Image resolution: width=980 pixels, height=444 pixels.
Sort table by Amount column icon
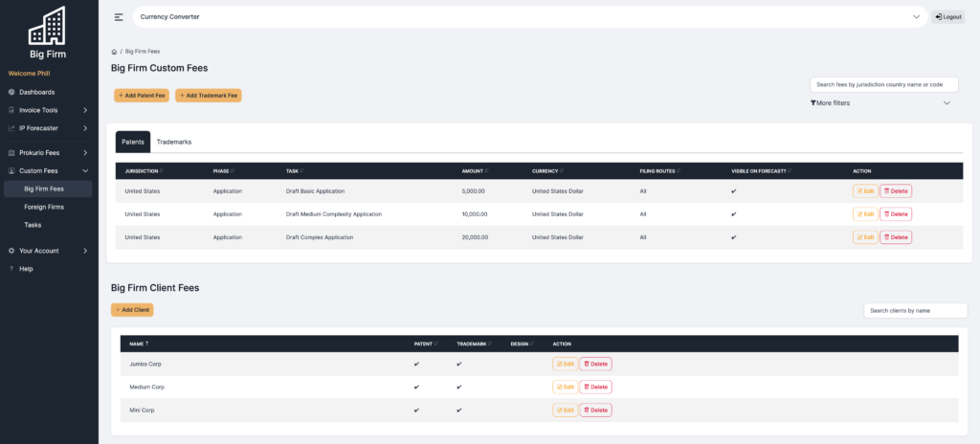click(x=487, y=170)
